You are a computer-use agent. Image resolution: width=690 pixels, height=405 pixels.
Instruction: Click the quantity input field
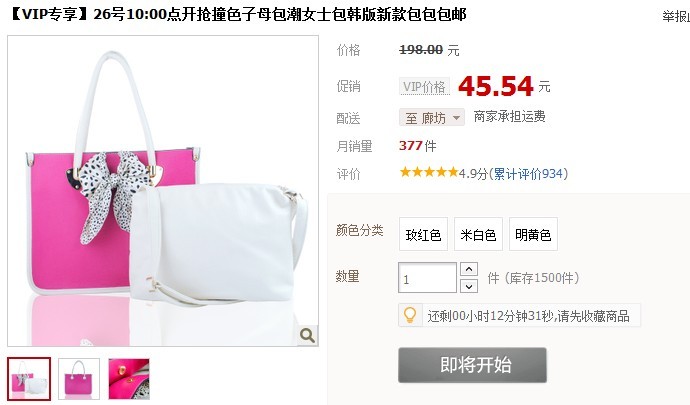coord(427,278)
